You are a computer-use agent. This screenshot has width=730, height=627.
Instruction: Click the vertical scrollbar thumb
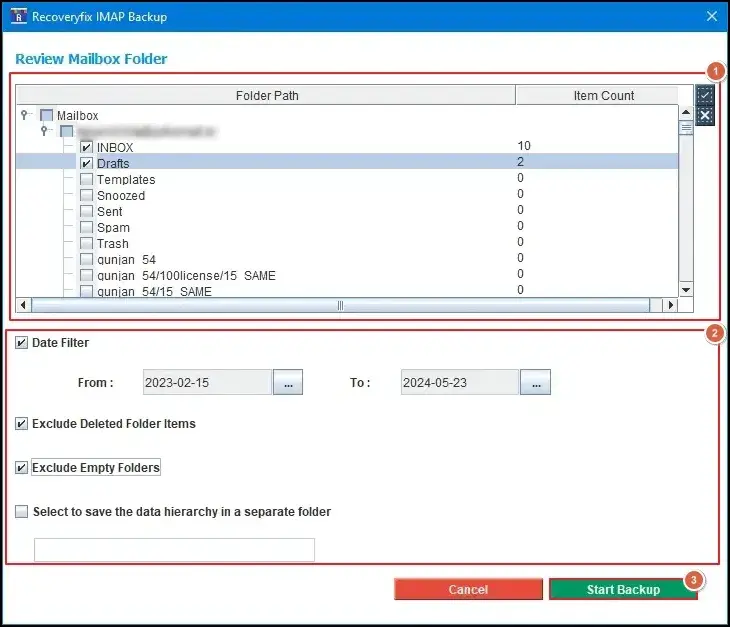pyautogui.click(x=686, y=128)
